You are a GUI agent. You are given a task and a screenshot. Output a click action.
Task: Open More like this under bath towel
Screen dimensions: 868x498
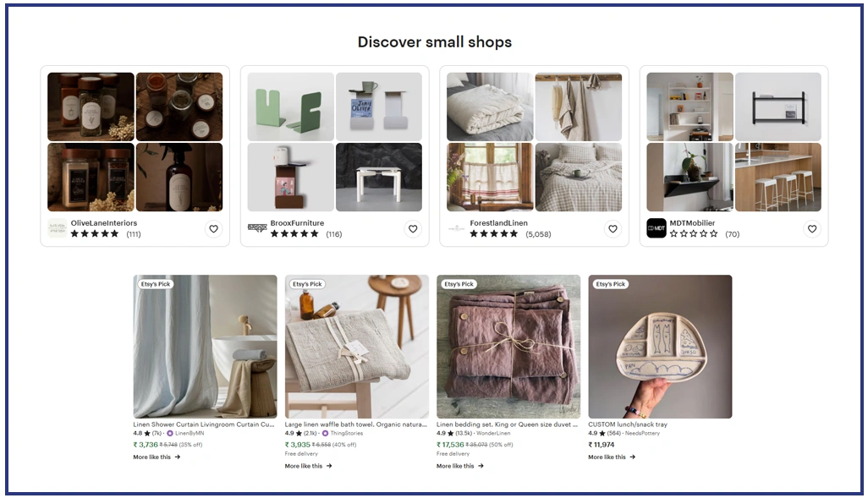308,466
